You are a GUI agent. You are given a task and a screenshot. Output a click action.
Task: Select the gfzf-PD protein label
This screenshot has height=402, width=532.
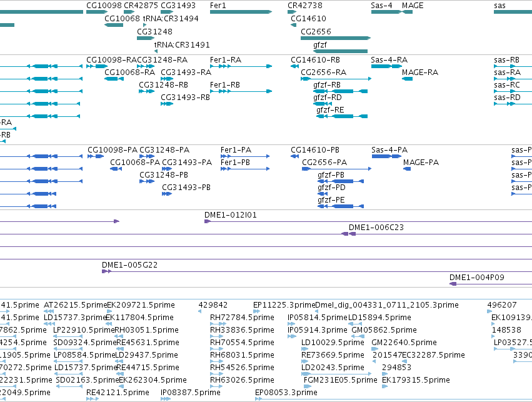coord(331,188)
